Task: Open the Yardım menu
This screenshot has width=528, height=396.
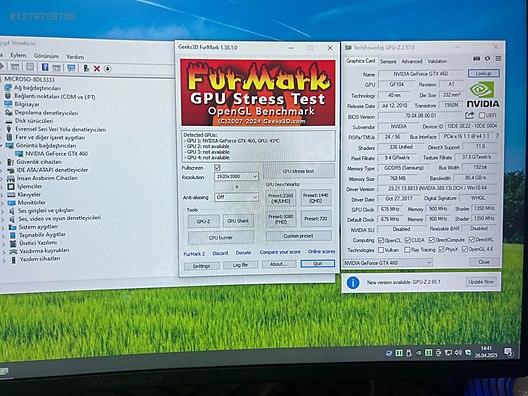Action: 75,57
